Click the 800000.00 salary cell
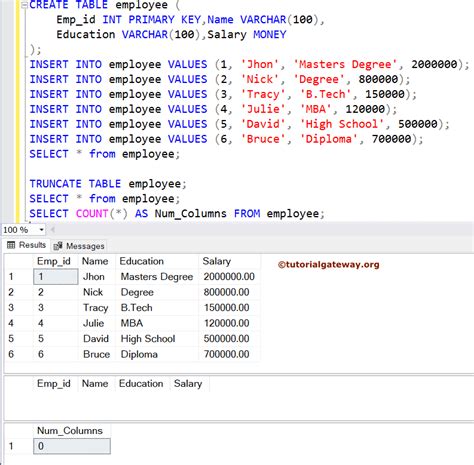 229,292
